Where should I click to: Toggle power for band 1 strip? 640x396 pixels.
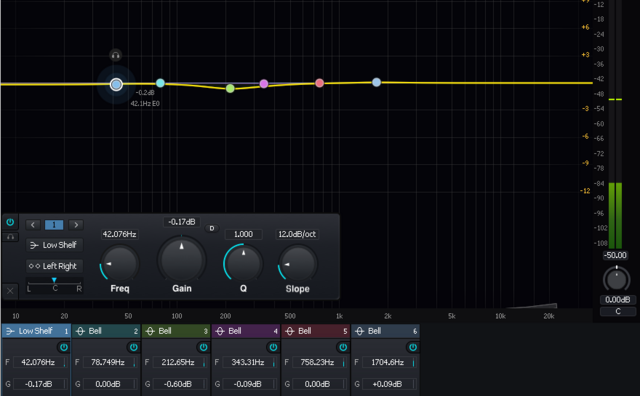[64, 347]
